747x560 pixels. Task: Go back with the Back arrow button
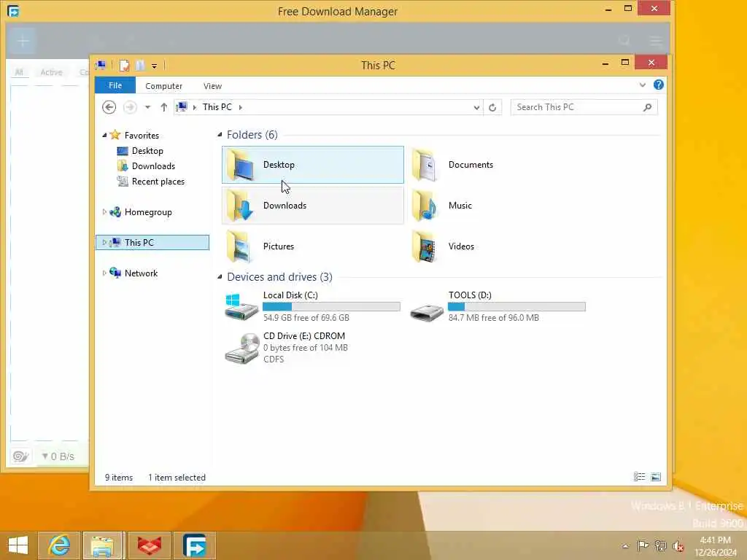[109, 107]
